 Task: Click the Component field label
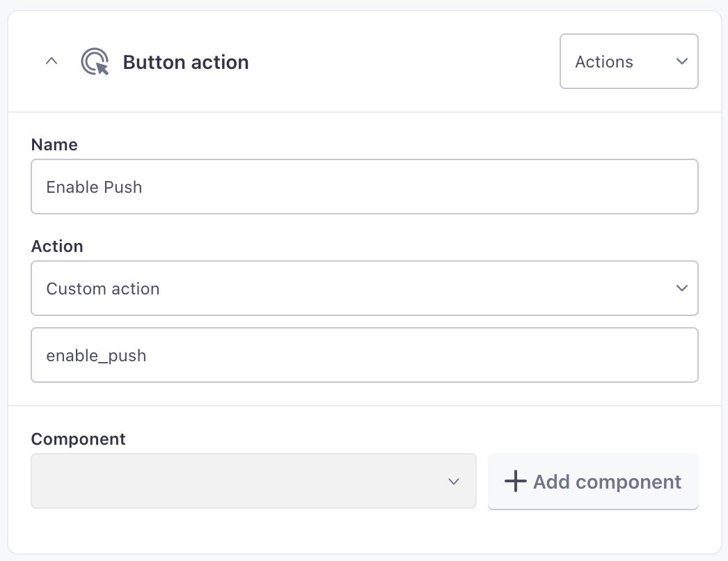(x=78, y=439)
